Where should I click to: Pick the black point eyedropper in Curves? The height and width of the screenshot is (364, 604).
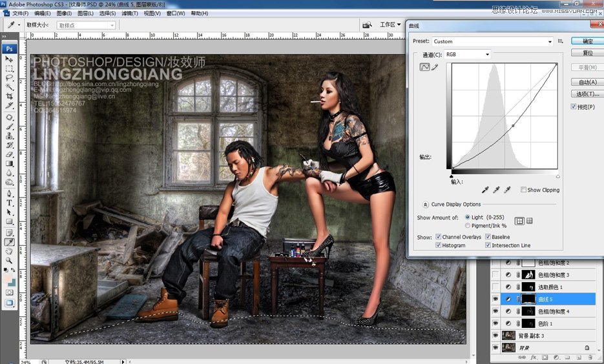[x=485, y=190]
